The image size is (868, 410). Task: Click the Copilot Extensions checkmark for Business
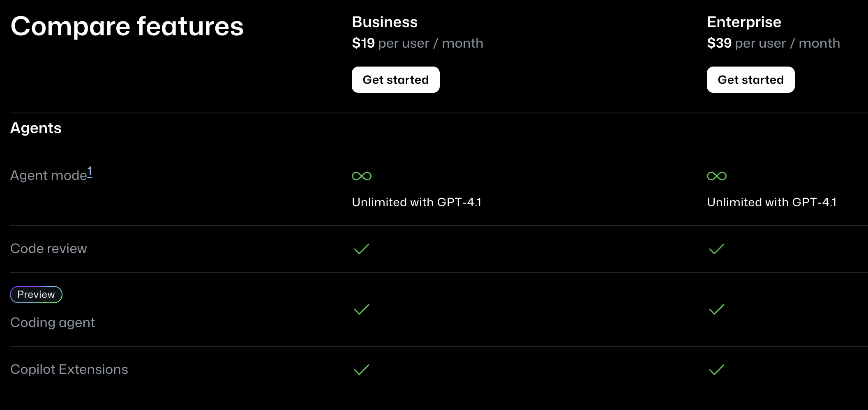click(361, 370)
